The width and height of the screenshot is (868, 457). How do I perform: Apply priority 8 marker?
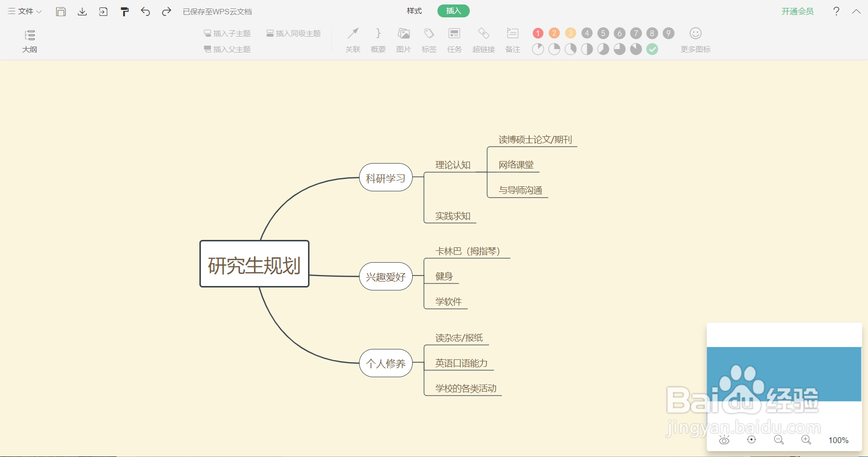[x=652, y=33]
